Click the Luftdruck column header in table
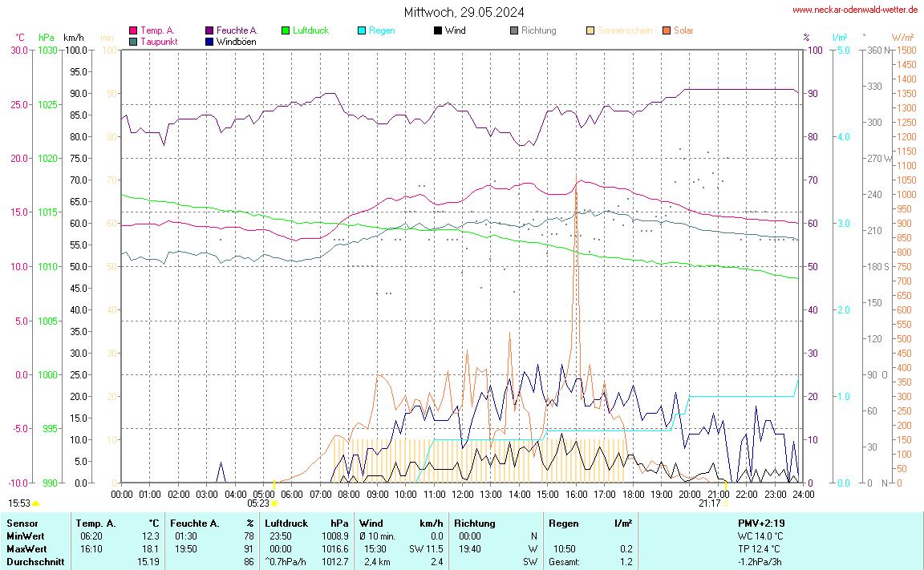The width and height of the screenshot is (924, 570). [x=286, y=523]
